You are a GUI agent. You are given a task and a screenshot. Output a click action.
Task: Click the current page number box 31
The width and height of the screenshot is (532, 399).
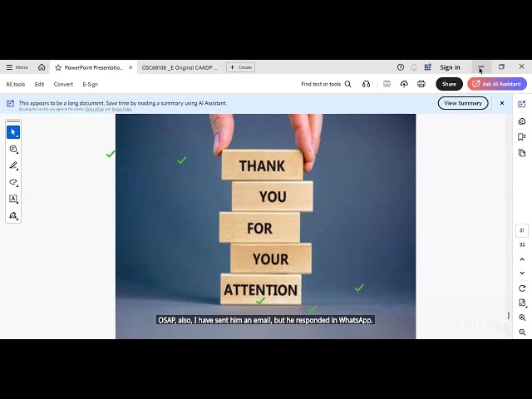[522, 230]
